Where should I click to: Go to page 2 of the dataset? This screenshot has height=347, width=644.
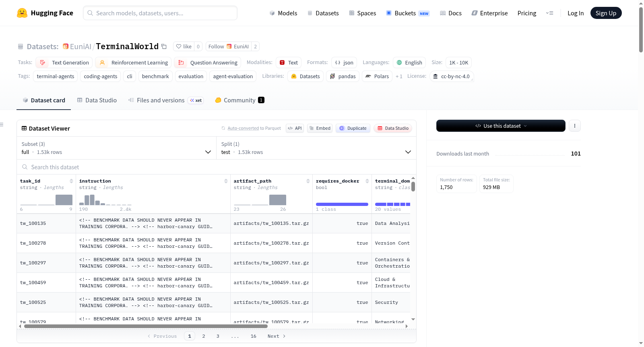tap(204, 336)
